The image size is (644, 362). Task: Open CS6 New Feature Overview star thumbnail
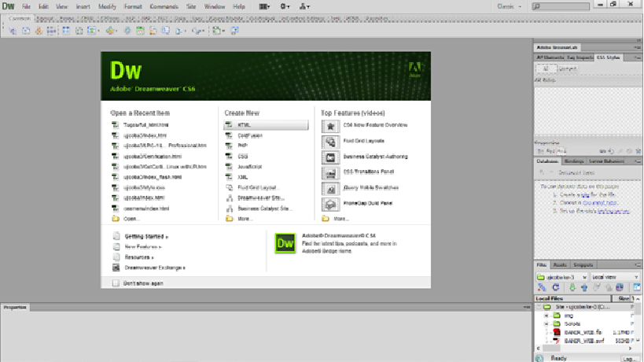330,126
